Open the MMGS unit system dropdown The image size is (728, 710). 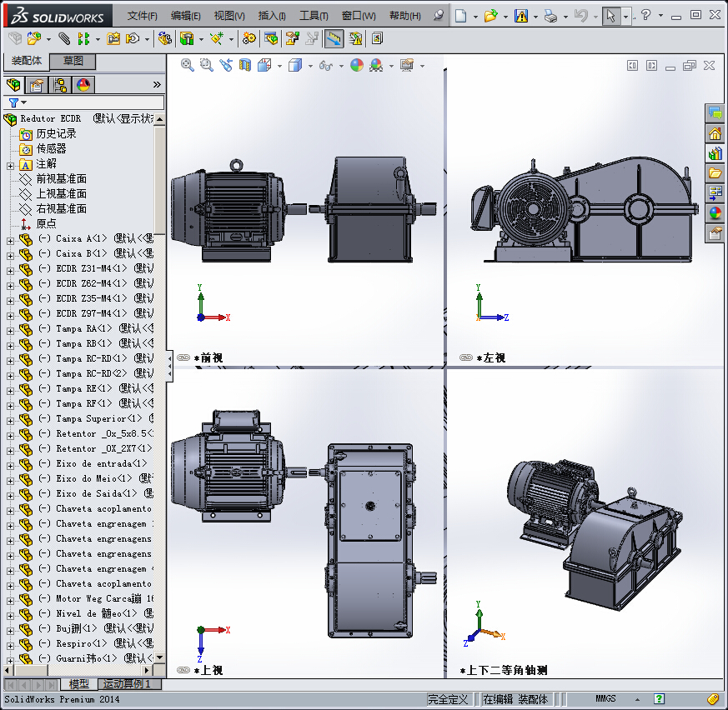tap(605, 698)
